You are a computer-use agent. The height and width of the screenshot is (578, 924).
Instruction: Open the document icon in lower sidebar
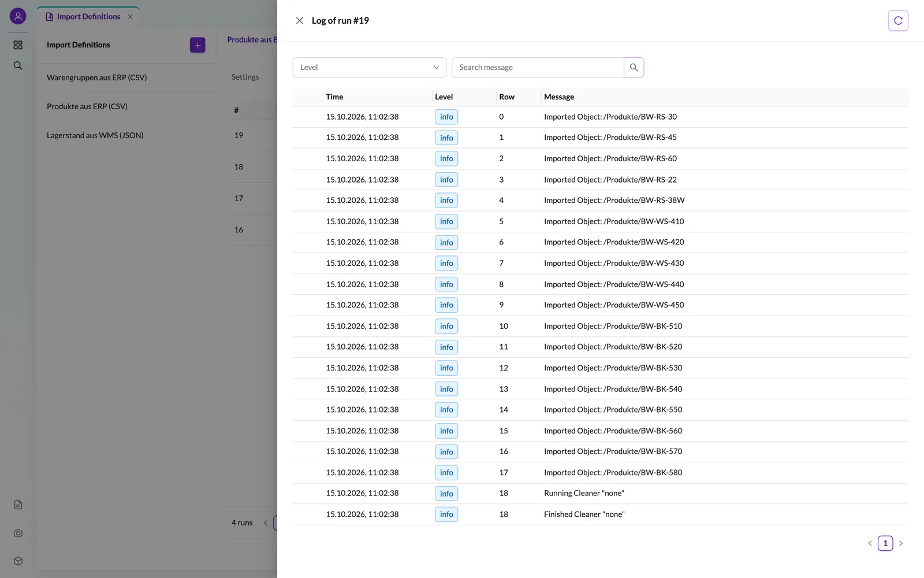click(18, 505)
